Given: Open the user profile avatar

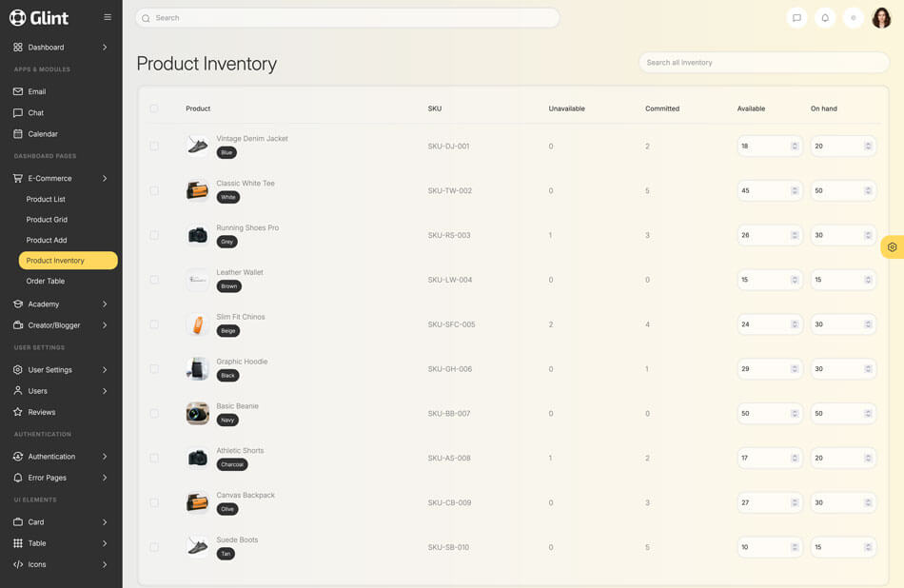Looking at the screenshot, I should (x=881, y=18).
